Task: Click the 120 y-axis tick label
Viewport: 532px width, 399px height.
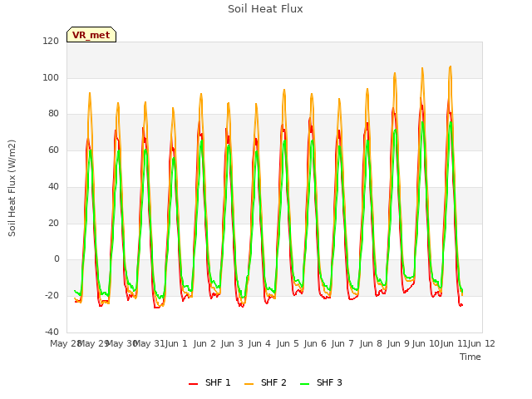Action: pos(51,41)
